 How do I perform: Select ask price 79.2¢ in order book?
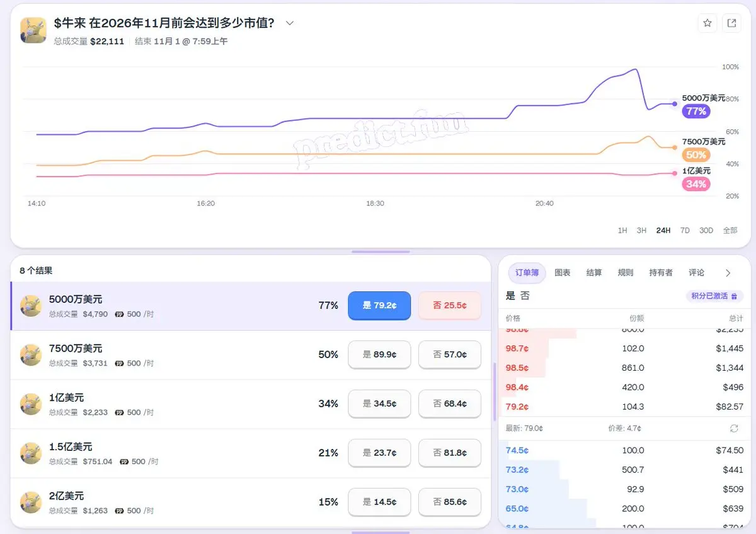pyautogui.click(x=517, y=407)
